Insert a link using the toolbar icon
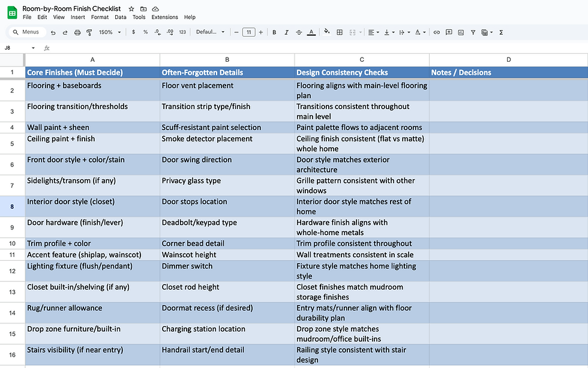Image resolution: width=588 pixels, height=368 pixels. pos(437,32)
